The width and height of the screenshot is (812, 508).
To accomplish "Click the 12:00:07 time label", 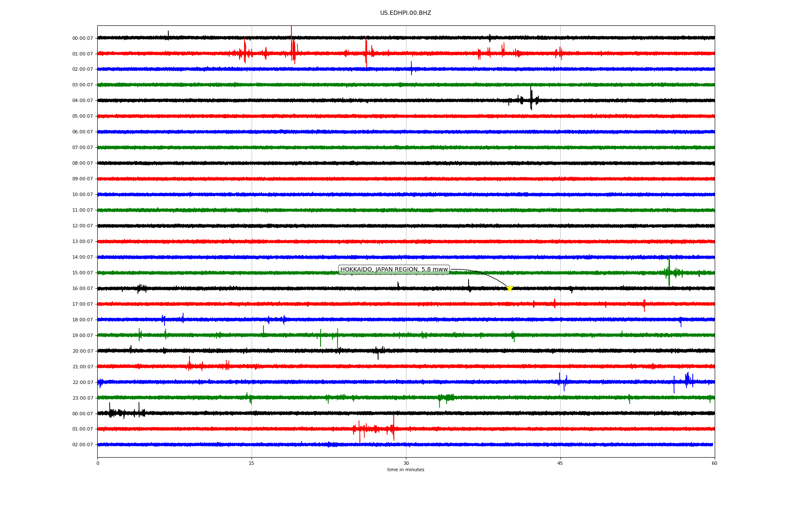I will (x=82, y=226).
